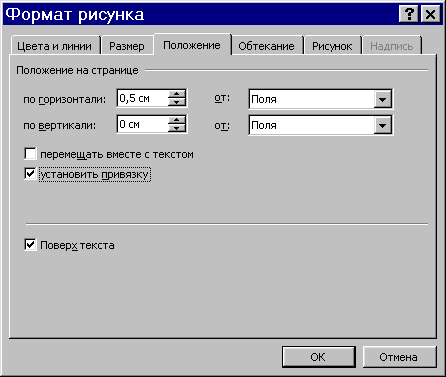Image resolution: width=446 pixels, height=377 pixels.
Task: Decrease по вертикали value with down arrow
Action: 176,128
